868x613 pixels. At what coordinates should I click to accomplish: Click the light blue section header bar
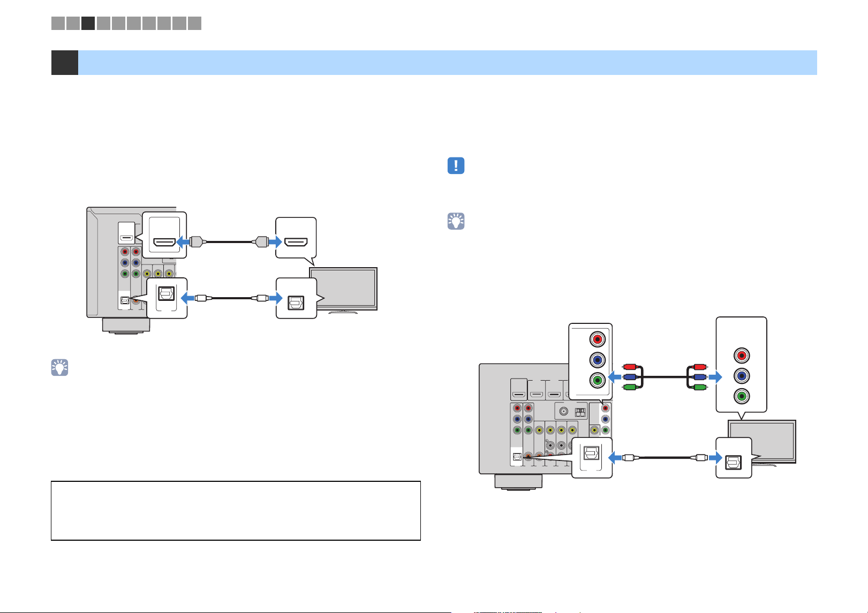point(447,63)
